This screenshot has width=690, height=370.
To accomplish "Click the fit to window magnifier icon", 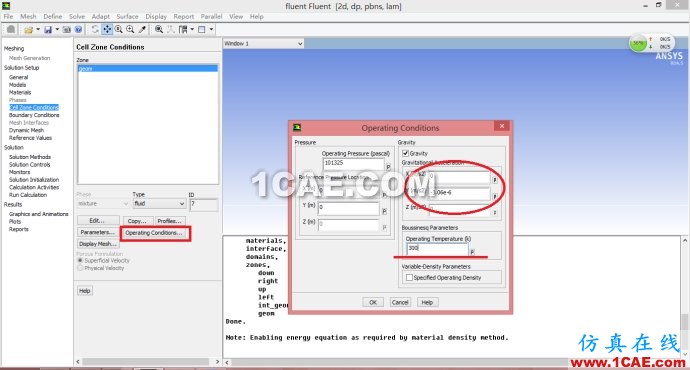I will point(159,29).
